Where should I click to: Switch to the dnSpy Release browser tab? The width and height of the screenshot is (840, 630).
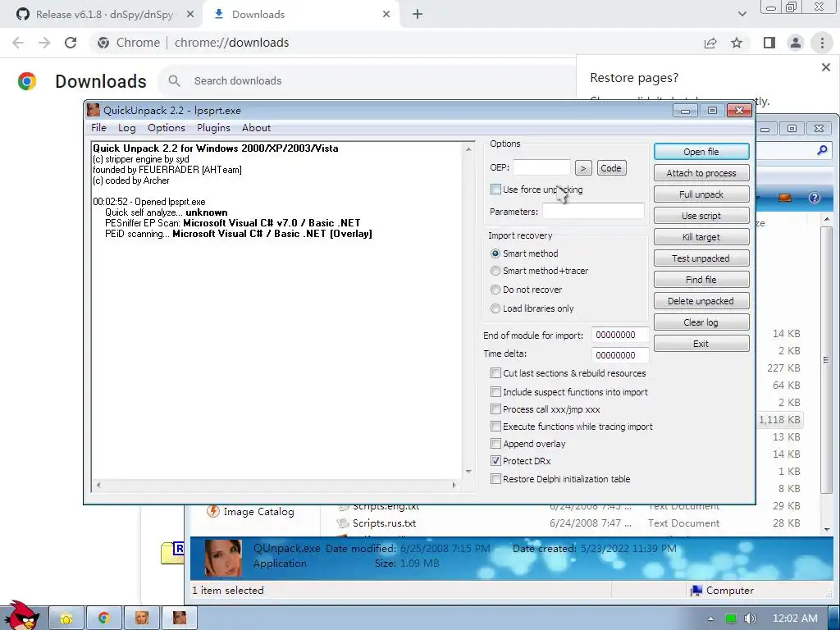tap(104, 15)
